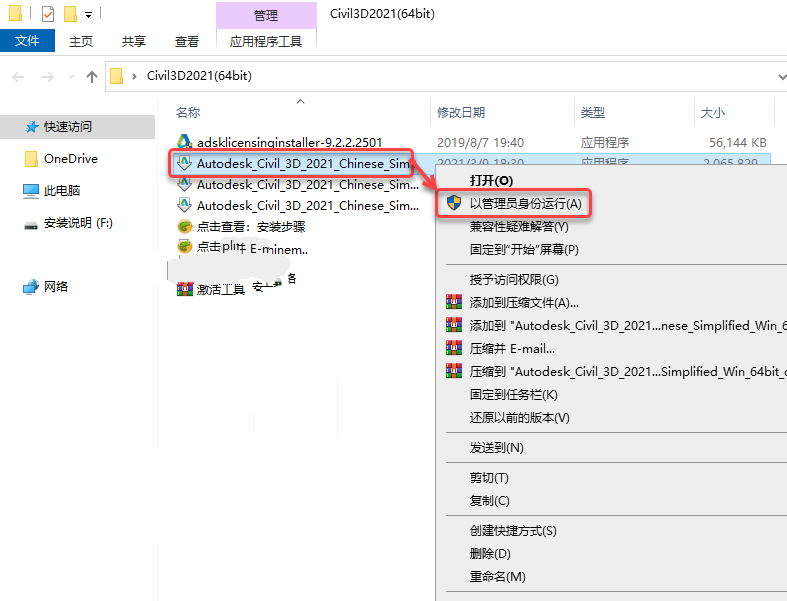
Task: Choose 固定到"开始"屏幕(P)
Action: point(524,250)
